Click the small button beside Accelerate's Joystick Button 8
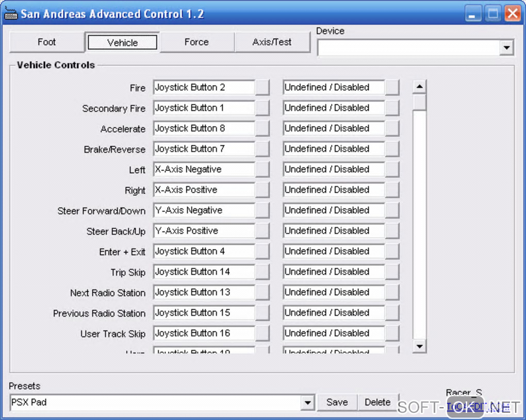Screen dimensions: 526x420 click(x=262, y=128)
